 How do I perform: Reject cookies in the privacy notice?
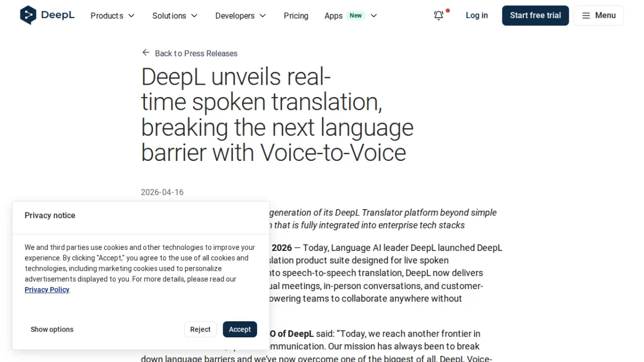[200, 329]
